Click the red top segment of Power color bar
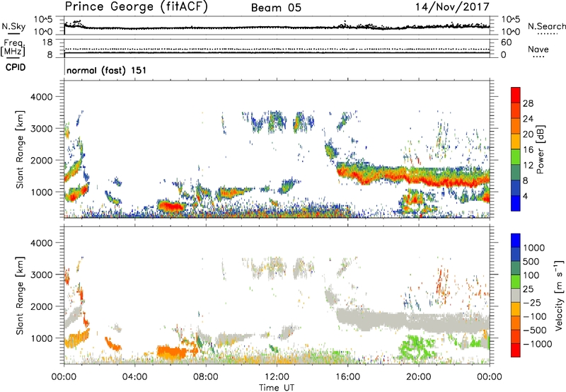The image size is (566, 392). (516, 95)
